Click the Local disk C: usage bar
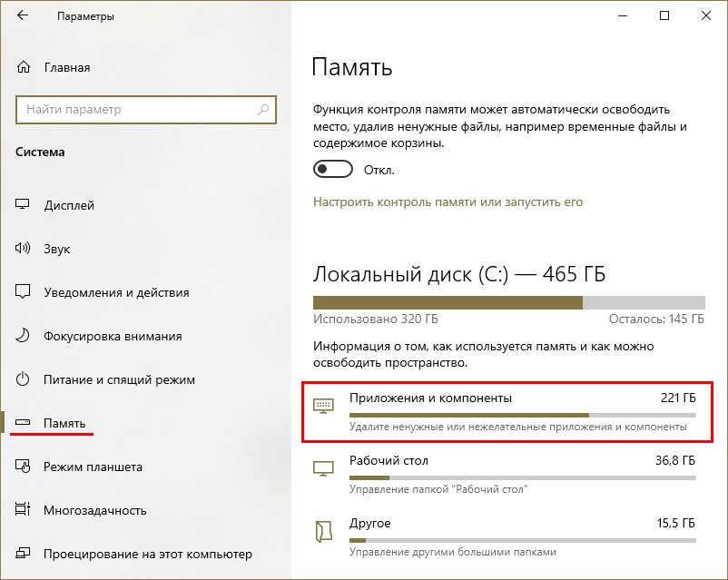This screenshot has width=728, height=580. pos(508,303)
